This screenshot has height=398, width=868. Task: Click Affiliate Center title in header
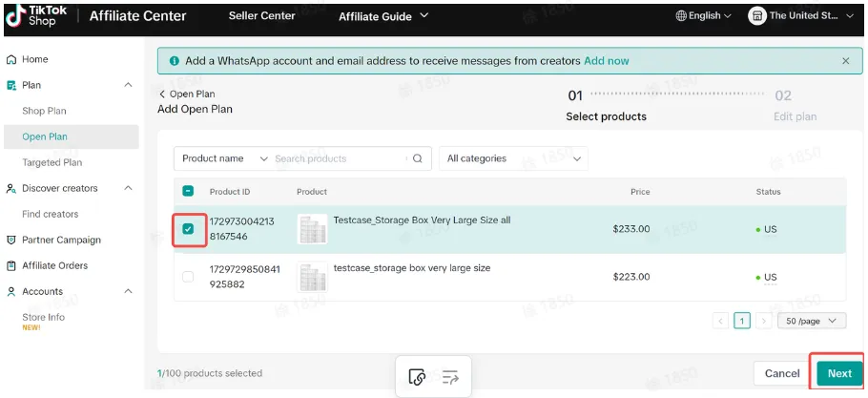point(138,16)
